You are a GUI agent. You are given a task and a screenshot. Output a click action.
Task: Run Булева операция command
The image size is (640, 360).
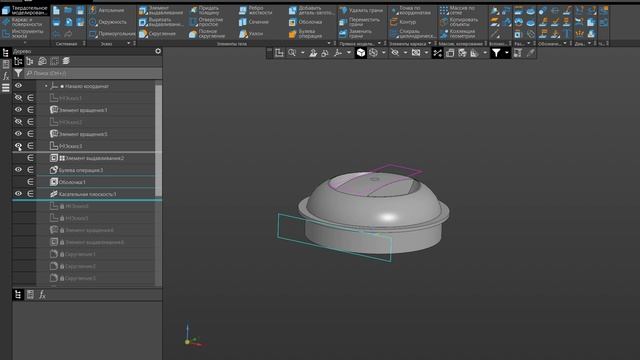point(305,34)
